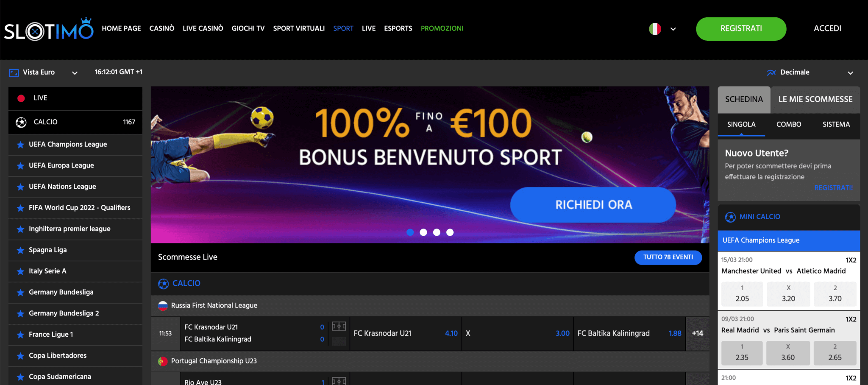The image size is (868, 385).
Task: Open the ESPORTS menu item
Action: pos(398,28)
